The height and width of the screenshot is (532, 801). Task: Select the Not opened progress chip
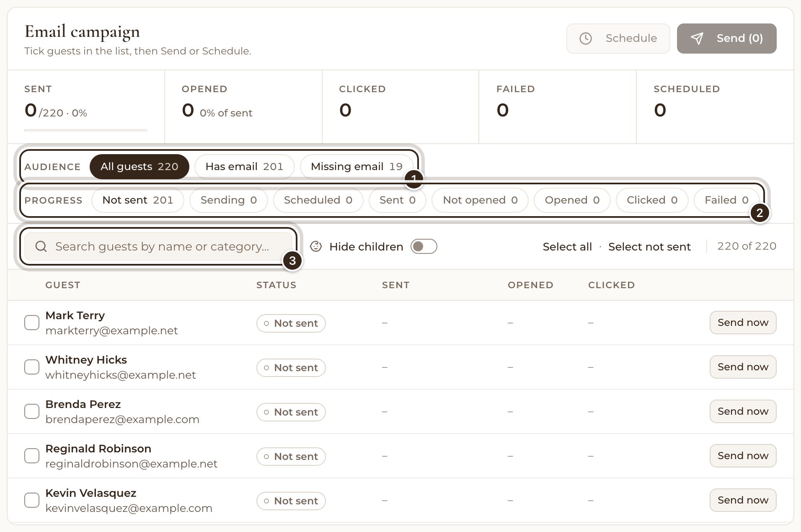pyautogui.click(x=480, y=200)
